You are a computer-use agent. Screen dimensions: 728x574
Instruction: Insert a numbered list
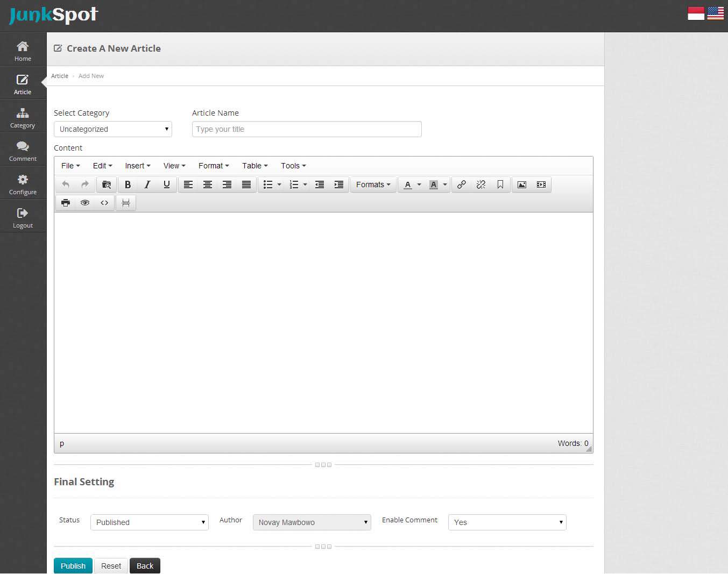point(294,185)
